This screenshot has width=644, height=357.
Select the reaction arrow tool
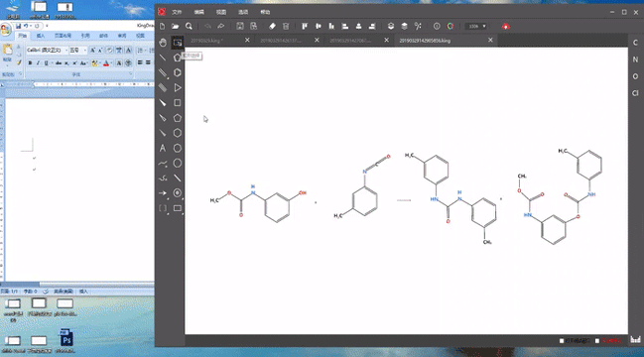(163, 192)
